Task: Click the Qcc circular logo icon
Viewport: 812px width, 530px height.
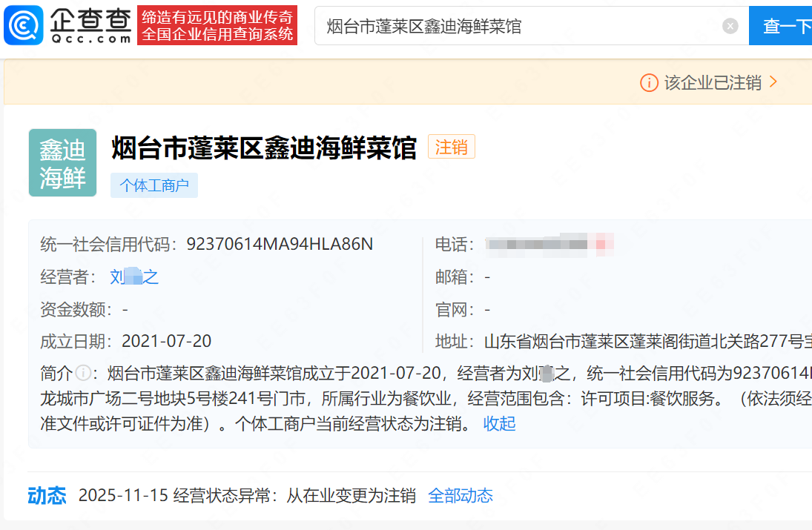Action: [x=24, y=26]
